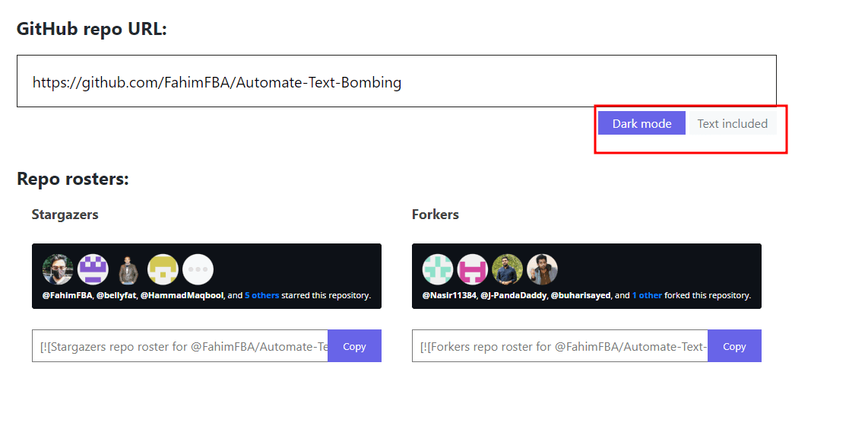The width and height of the screenshot is (868, 423).
Task: Click the Forkers markdown code field
Action: pos(559,346)
